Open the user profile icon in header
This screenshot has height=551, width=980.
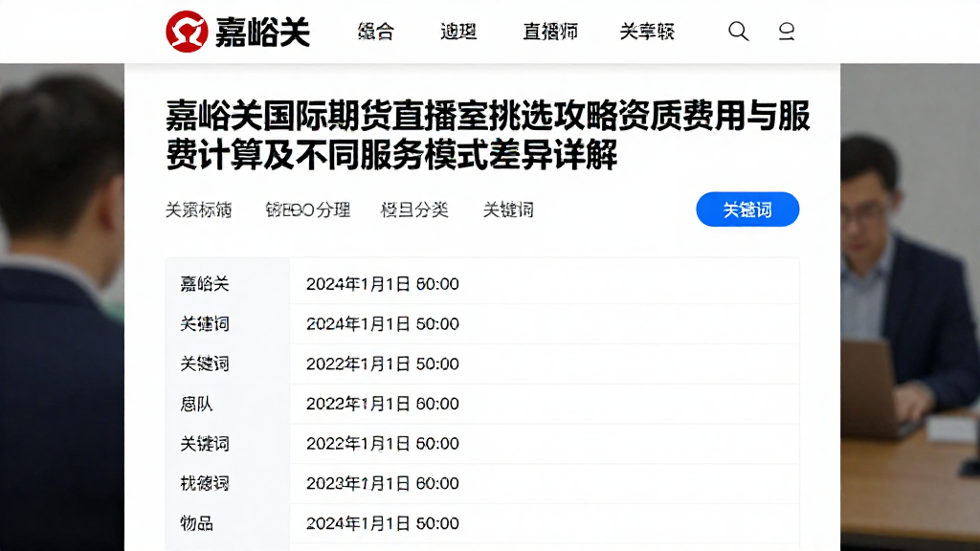[787, 31]
